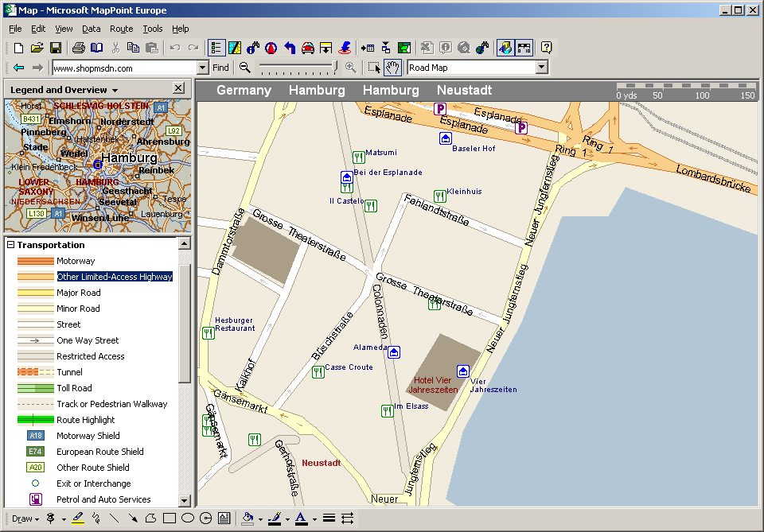Choose the Oval drawing tool
Image resolution: width=764 pixels, height=532 pixels.
coord(188,518)
